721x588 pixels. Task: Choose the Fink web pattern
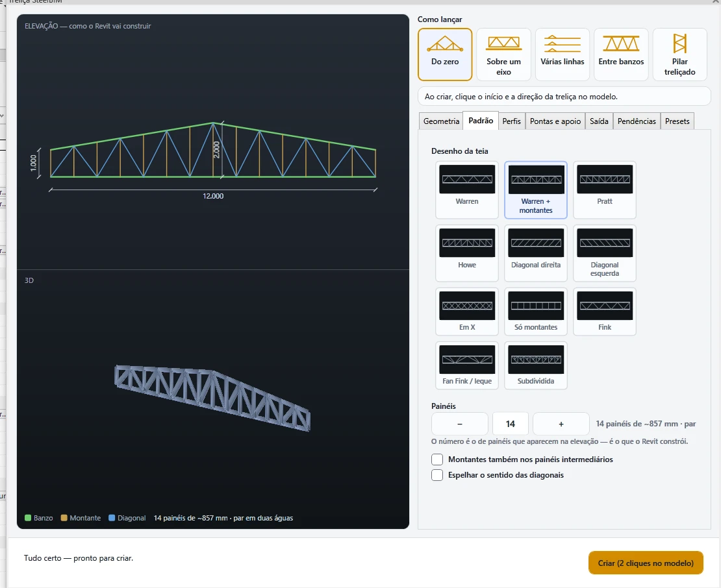(605, 312)
